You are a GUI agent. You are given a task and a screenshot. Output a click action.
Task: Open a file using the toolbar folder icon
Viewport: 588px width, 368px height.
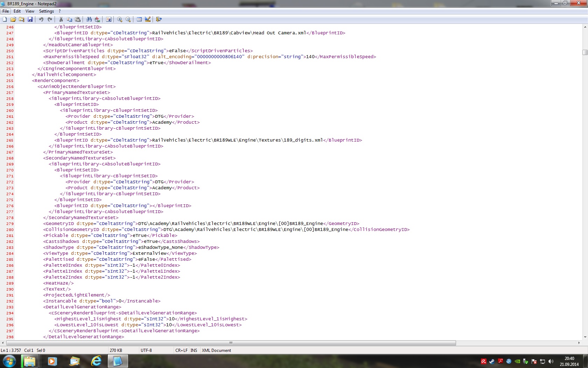13,19
